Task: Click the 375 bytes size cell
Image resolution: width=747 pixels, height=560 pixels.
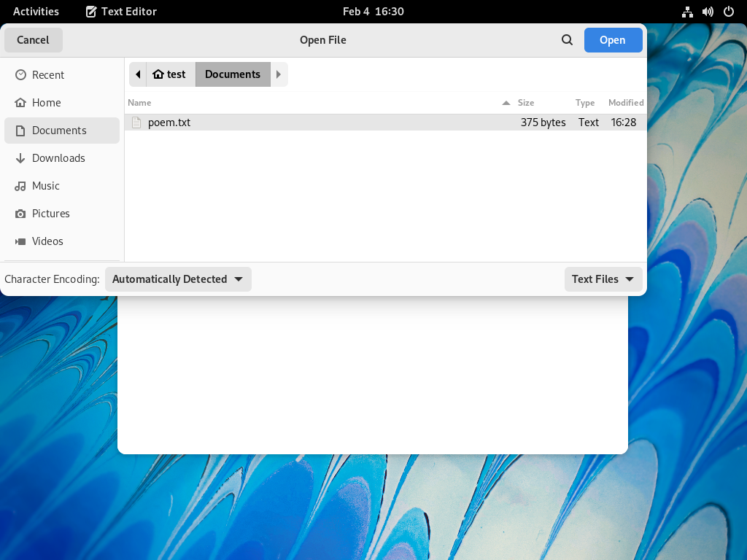Action: coord(543,122)
